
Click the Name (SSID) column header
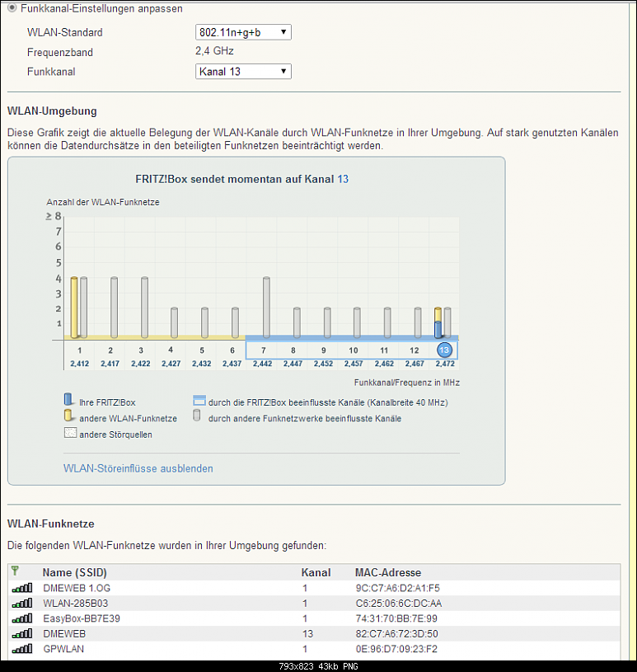click(x=74, y=572)
